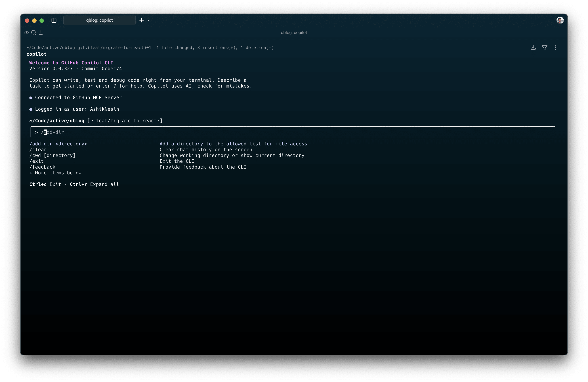Download block output with download icon
588x382 pixels.
point(533,48)
